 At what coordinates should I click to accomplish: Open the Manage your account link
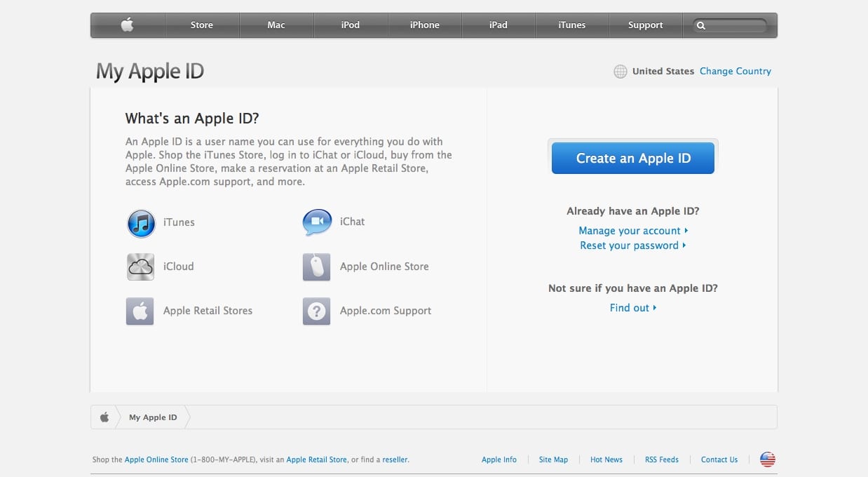tap(633, 231)
